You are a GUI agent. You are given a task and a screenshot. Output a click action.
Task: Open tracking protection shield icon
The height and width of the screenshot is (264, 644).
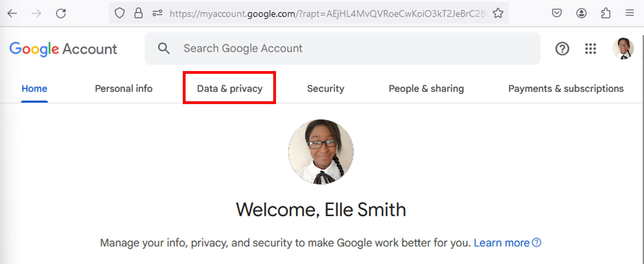point(120,13)
